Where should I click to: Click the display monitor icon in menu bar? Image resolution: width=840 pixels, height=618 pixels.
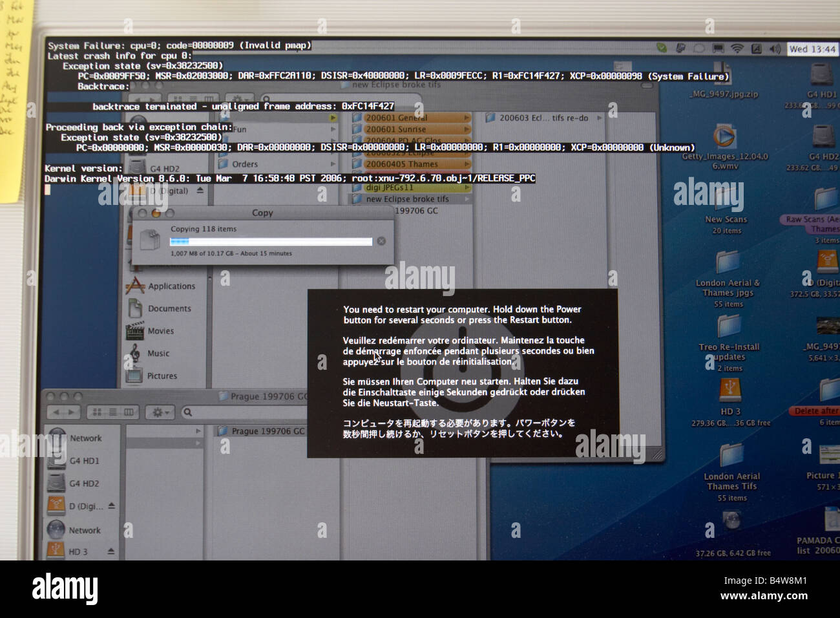pos(718,48)
